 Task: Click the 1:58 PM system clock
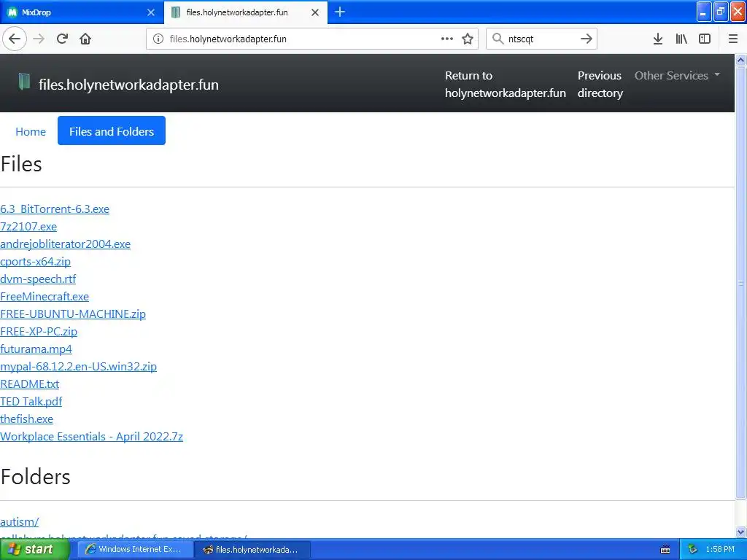(x=720, y=550)
